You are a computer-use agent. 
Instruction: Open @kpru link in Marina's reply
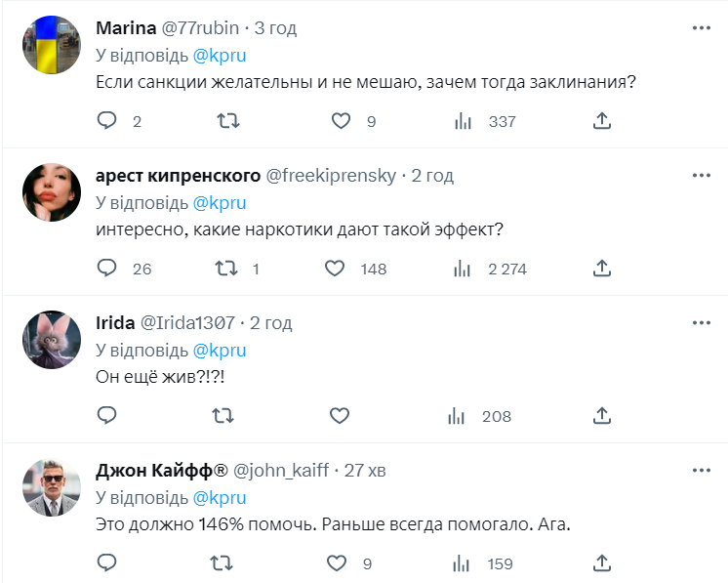coord(219,56)
